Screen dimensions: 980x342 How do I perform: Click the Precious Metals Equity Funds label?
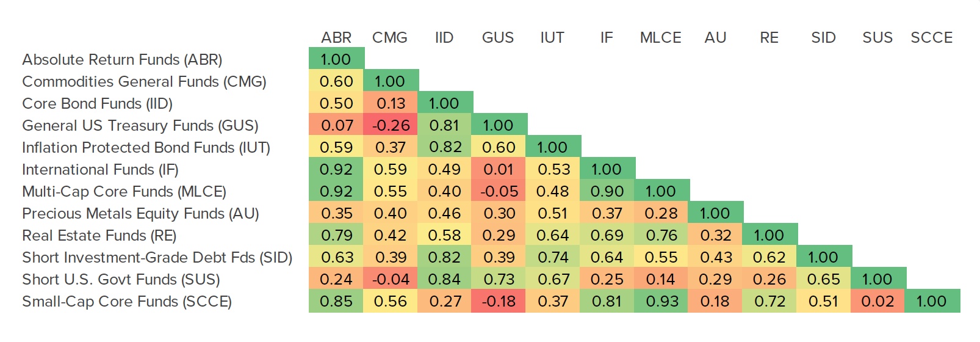tap(140, 214)
